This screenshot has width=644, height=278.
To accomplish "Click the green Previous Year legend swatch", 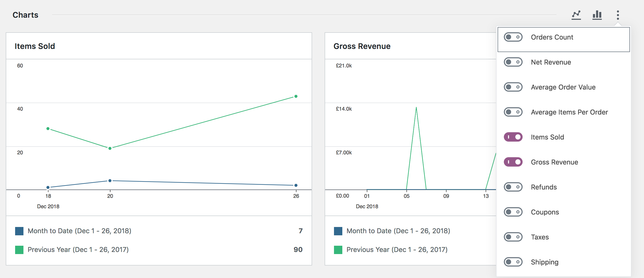I will [x=19, y=249].
